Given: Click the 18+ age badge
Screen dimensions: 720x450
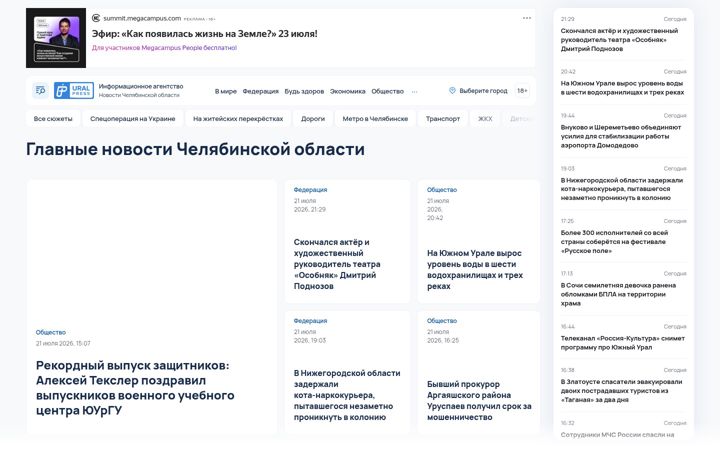Looking at the screenshot, I should (522, 91).
